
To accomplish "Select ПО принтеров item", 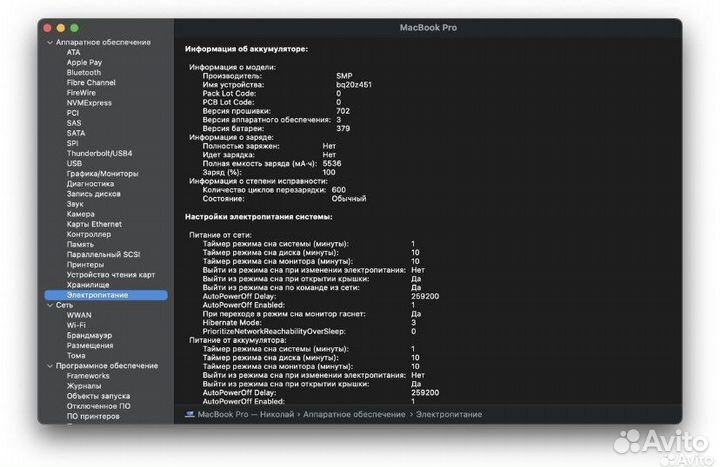I will (x=93, y=416).
